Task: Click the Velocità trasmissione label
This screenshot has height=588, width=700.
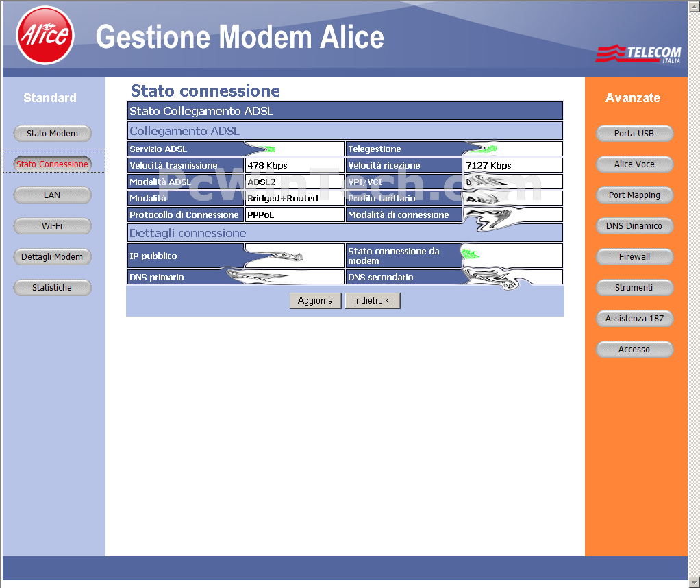Action: [x=173, y=165]
